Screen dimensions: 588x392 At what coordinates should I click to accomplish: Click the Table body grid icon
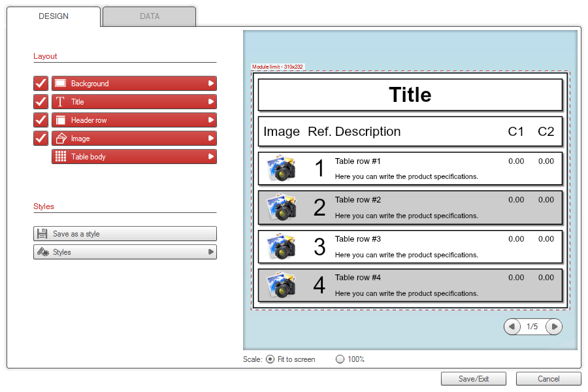pyautogui.click(x=61, y=157)
